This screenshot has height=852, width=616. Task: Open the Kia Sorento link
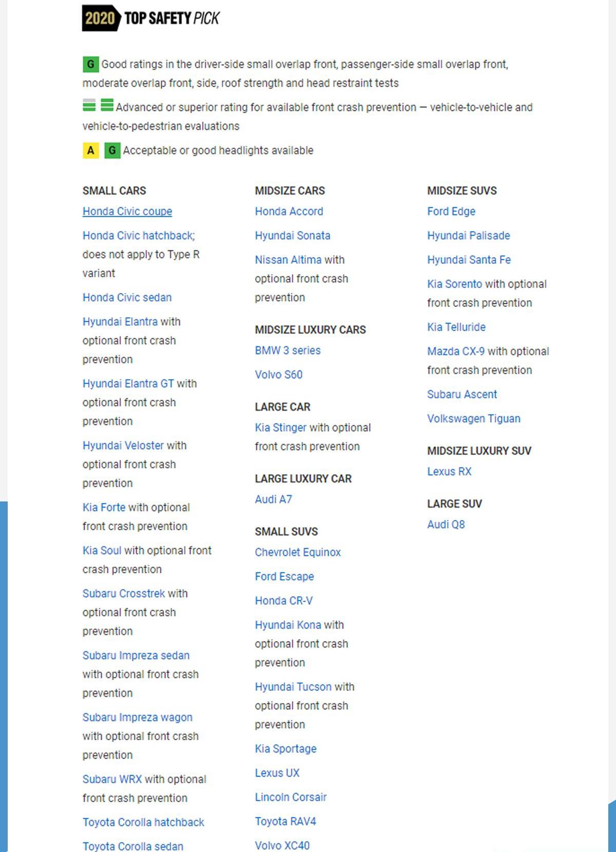point(455,284)
